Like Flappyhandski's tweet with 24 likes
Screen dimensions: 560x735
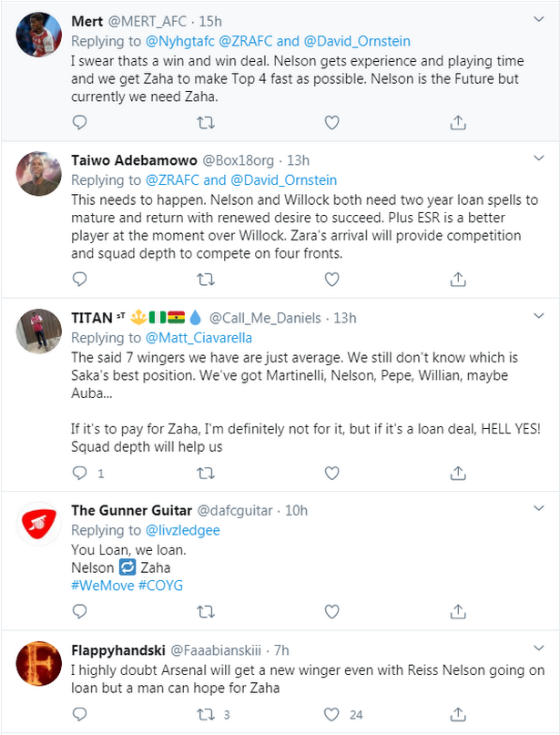pyautogui.click(x=332, y=713)
